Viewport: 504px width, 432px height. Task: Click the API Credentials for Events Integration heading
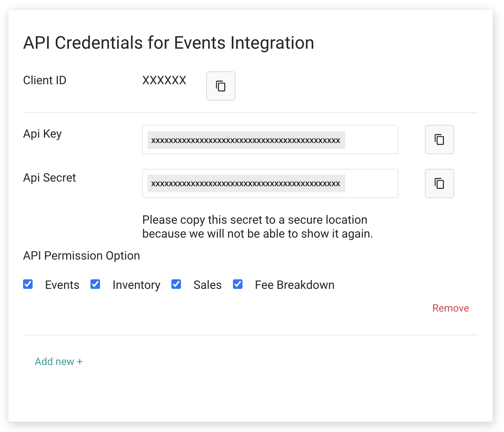point(168,42)
